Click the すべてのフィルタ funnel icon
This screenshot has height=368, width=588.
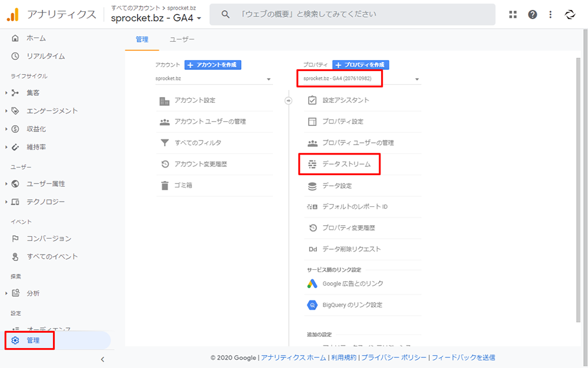tap(164, 143)
